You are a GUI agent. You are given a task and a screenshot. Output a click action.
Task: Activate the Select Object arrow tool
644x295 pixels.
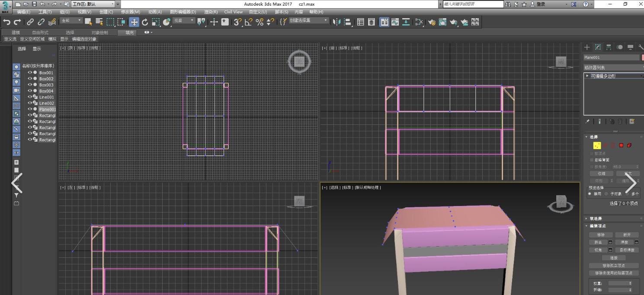[88, 22]
